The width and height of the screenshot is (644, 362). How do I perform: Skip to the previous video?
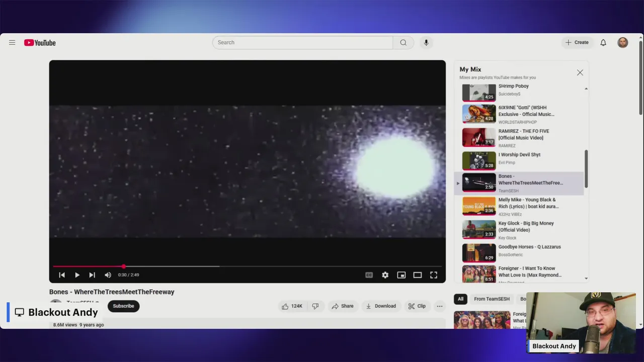[x=62, y=275]
